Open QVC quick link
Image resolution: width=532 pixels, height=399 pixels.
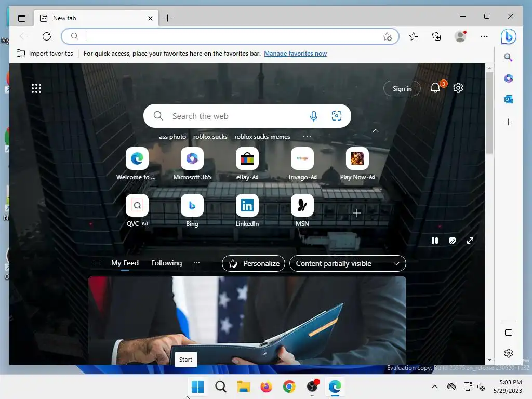point(137,210)
